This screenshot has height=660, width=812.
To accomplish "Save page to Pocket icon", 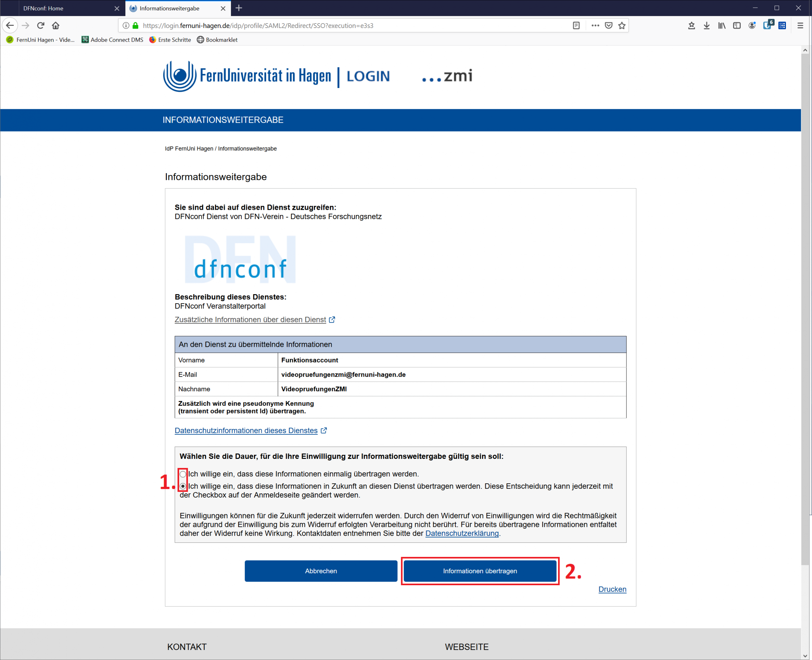I will tap(608, 25).
